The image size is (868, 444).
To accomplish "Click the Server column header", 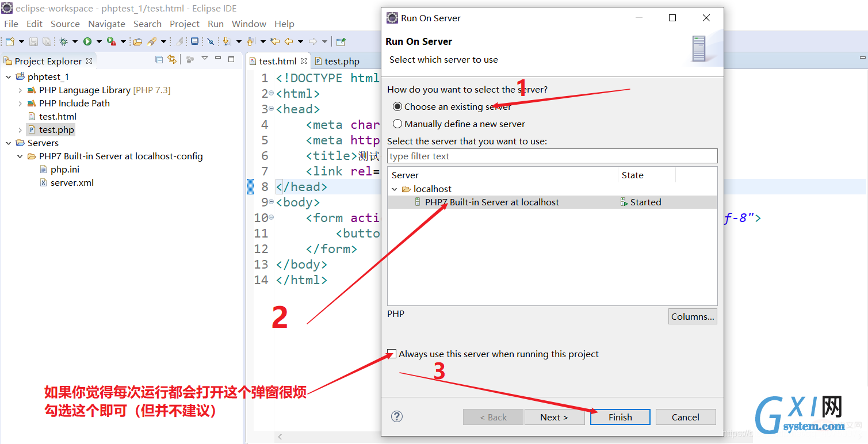I will (x=503, y=175).
